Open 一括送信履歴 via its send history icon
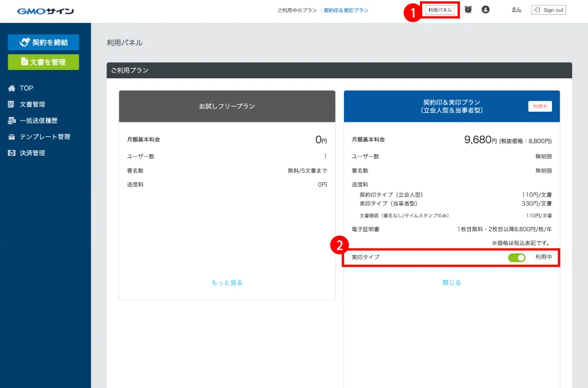 click(x=11, y=121)
